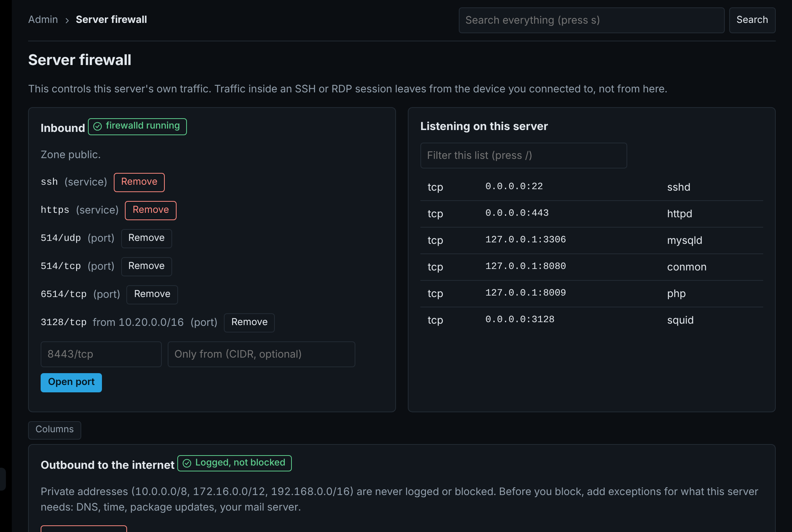Select the 127.0.0.1:8080 address cell
792x532 pixels.
tap(526, 266)
